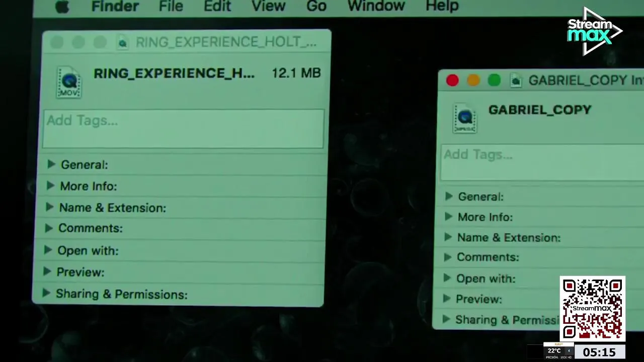Expand Name & Extension in RING_EXPERIENCE window
Viewport: 644px width, 362px height.
point(49,207)
